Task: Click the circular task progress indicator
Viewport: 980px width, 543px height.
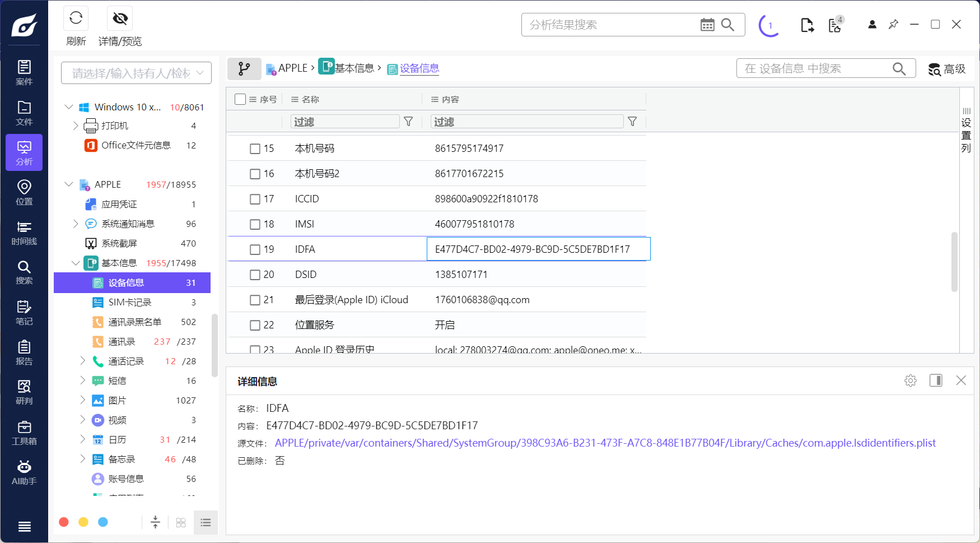Action: (x=770, y=25)
